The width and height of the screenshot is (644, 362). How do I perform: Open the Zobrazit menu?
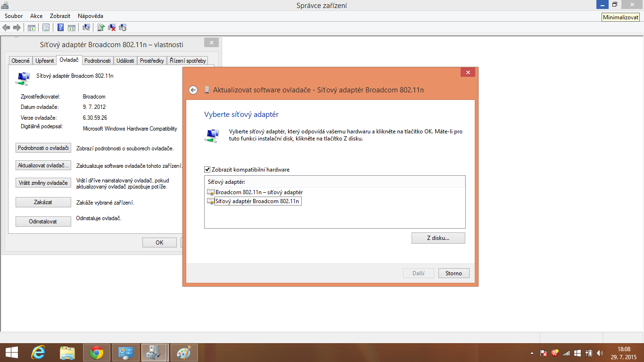coord(60,16)
